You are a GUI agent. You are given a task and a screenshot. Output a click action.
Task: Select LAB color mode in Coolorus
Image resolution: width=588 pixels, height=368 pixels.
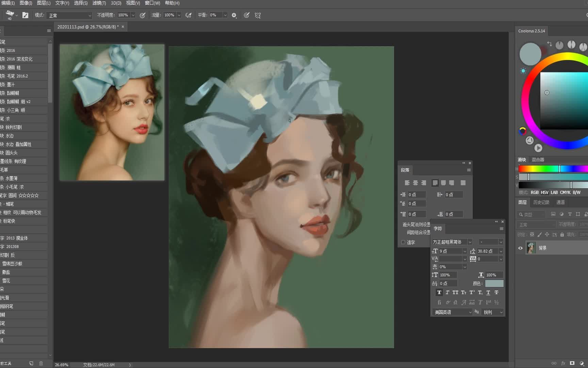[x=554, y=193]
